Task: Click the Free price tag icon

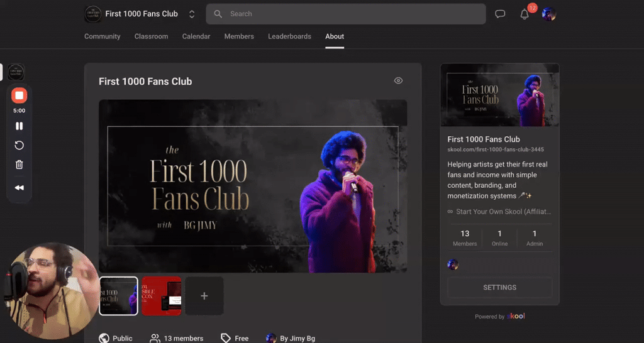Action: tap(226, 338)
